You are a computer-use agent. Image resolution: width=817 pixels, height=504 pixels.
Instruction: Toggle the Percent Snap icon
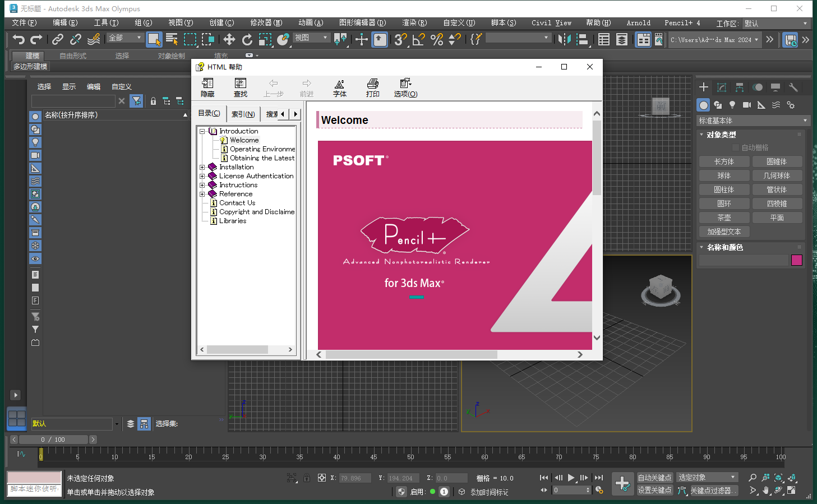pos(437,39)
